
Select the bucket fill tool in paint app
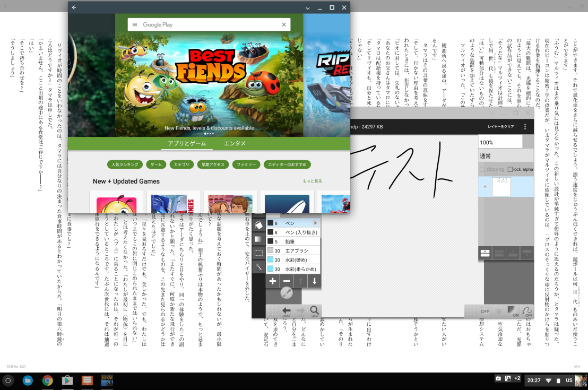click(258, 225)
